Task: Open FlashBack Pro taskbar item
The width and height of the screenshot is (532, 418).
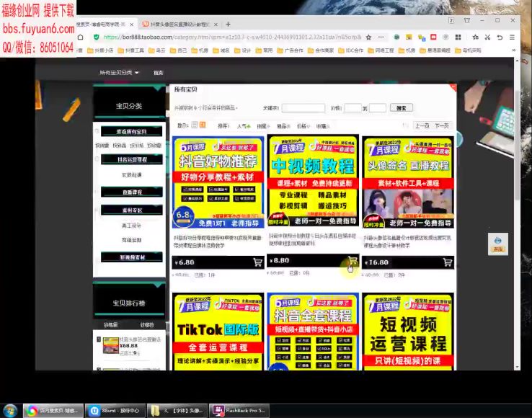Action: tap(239, 411)
